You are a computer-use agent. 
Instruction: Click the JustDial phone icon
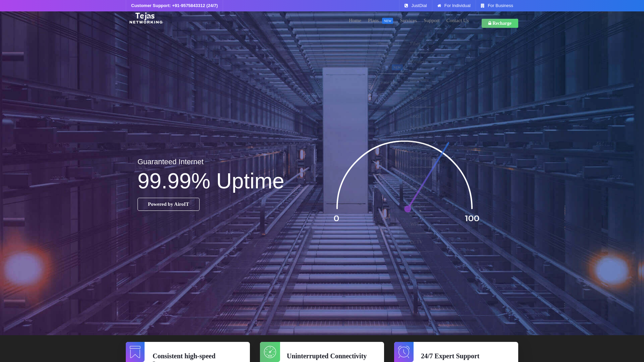(406, 6)
